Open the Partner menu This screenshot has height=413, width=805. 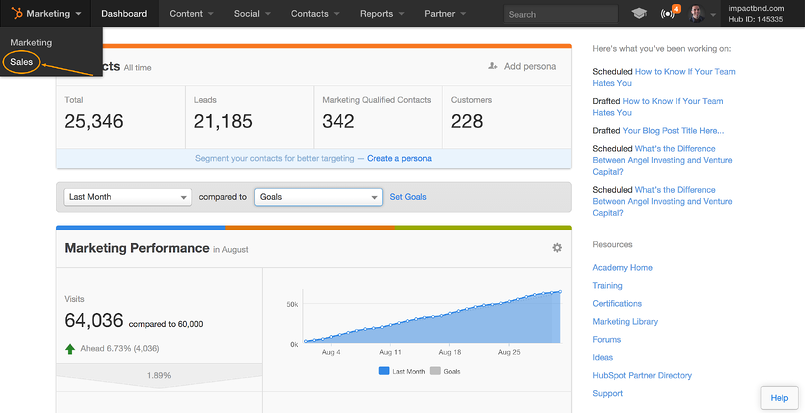(x=445, y=14)
